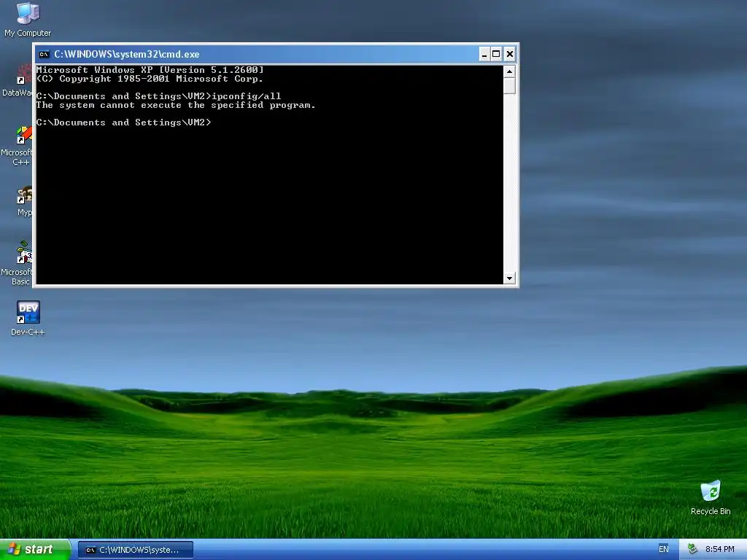
Task: Click 'The system cannot execute' error line
Action: 176,105
